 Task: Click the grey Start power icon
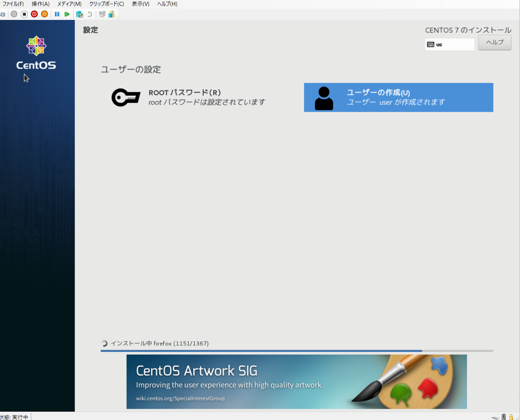coord(14,14)
